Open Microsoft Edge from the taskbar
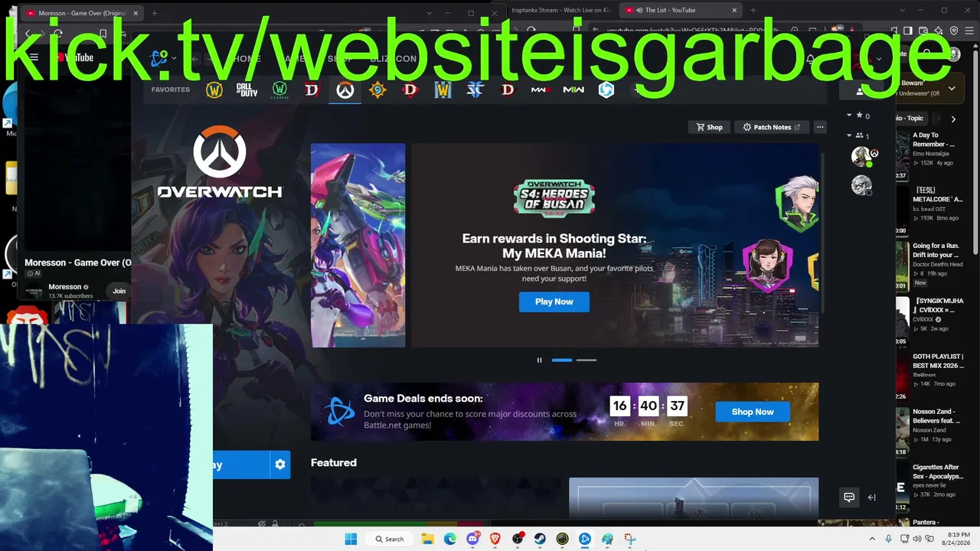980x551 pixels. coord(450,539)
